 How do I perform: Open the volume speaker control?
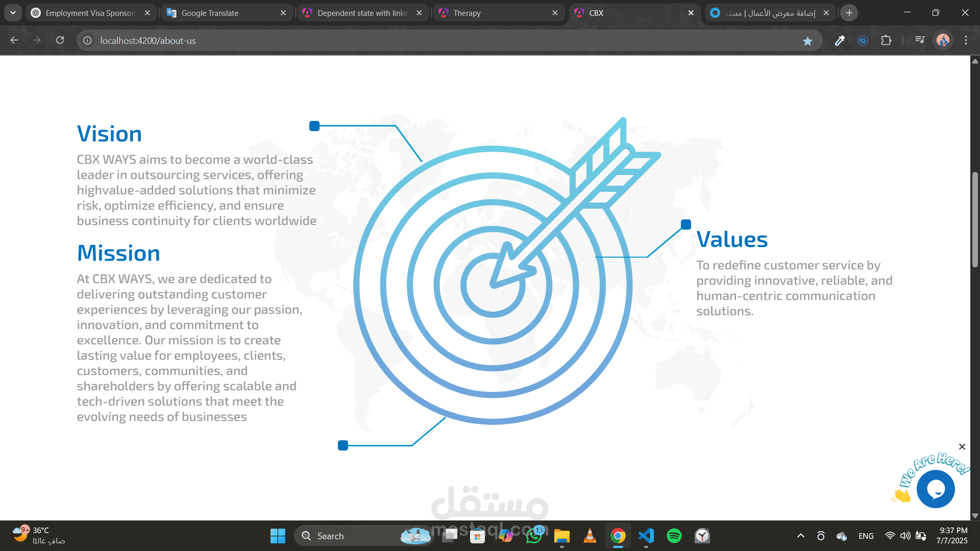pyautogui.click(x=905, y=536)
